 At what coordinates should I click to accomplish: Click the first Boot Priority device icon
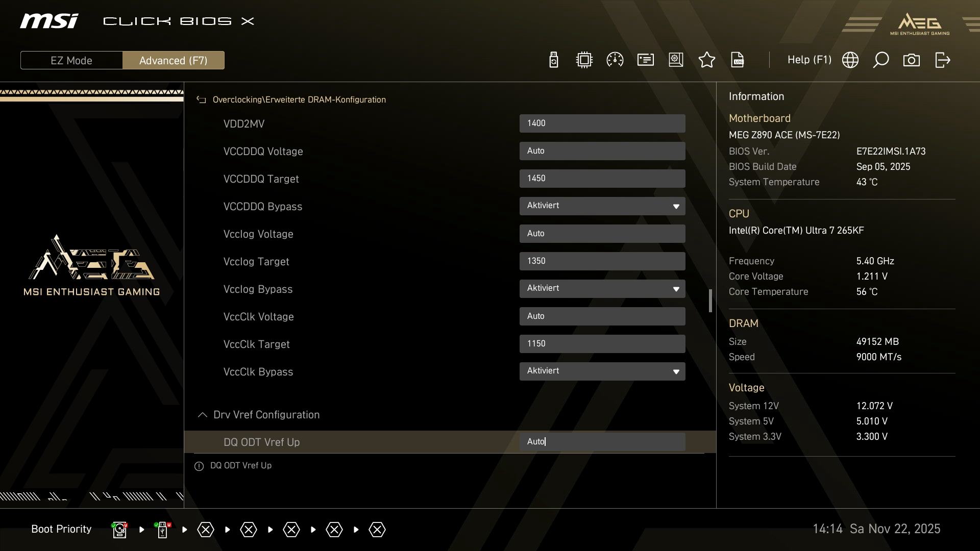tap(119, 530)
